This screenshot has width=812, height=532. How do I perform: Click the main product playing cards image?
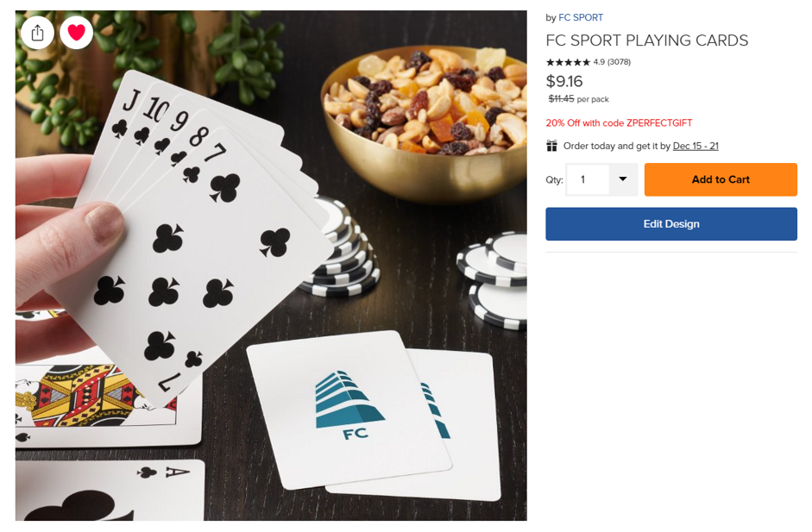[271, 266]
